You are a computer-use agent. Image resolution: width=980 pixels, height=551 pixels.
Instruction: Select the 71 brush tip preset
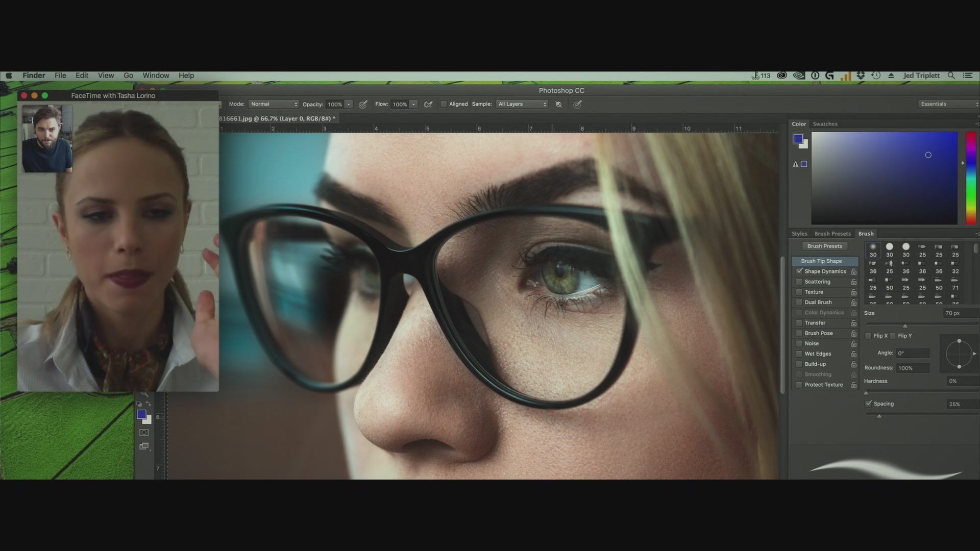[955, 283]
